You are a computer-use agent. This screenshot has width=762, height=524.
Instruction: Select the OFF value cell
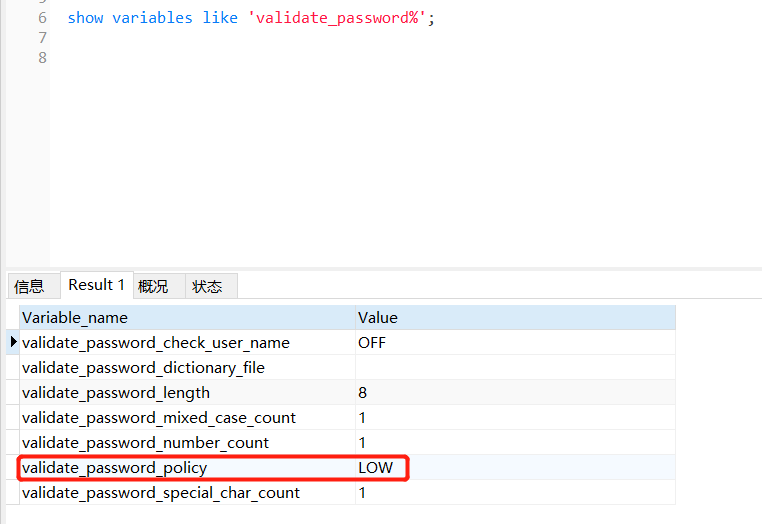click(x=515, y=343)
